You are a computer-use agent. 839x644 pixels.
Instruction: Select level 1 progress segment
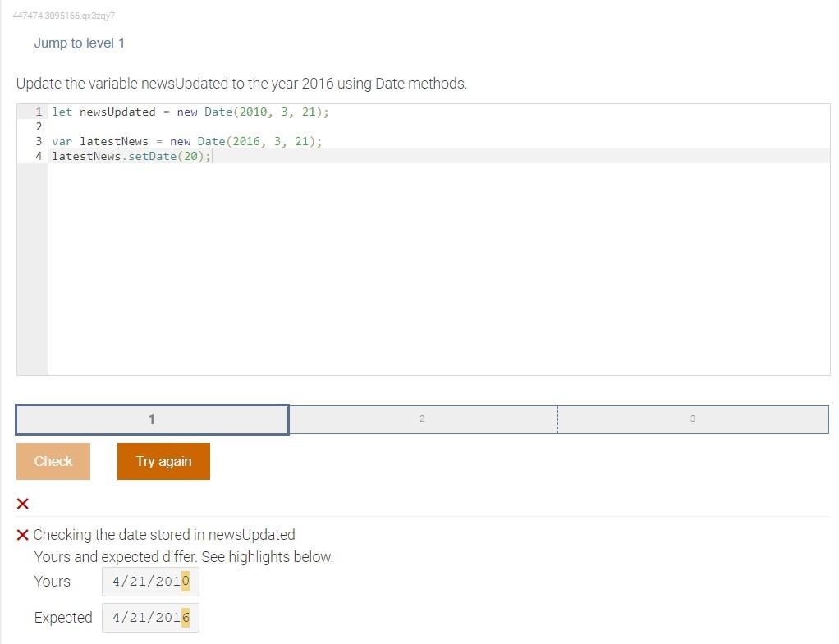152,419
